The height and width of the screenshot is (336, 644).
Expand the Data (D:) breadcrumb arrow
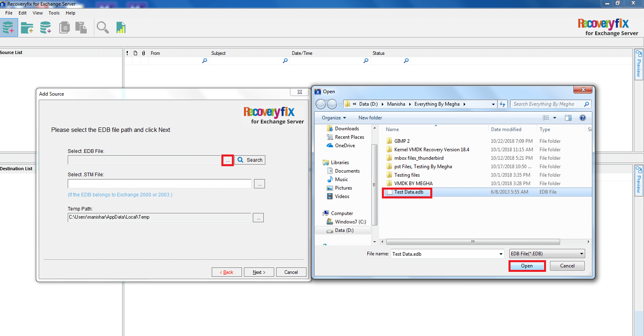[382, 104]
